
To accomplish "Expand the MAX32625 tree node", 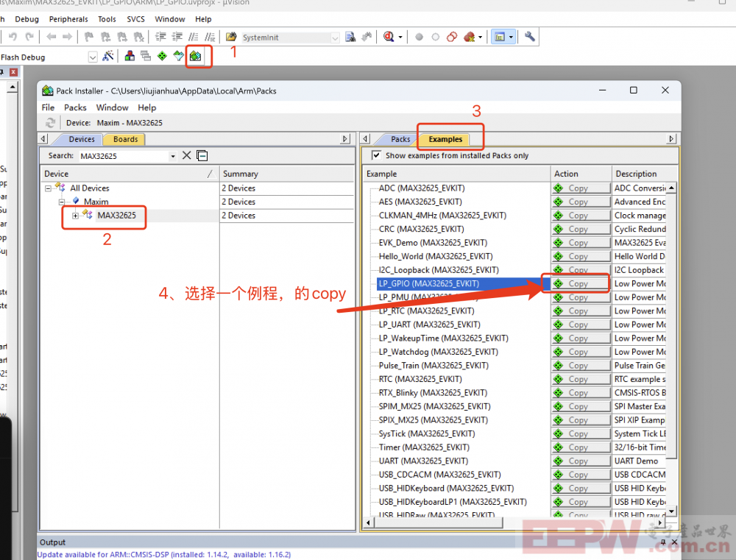I will coord(75,216).
